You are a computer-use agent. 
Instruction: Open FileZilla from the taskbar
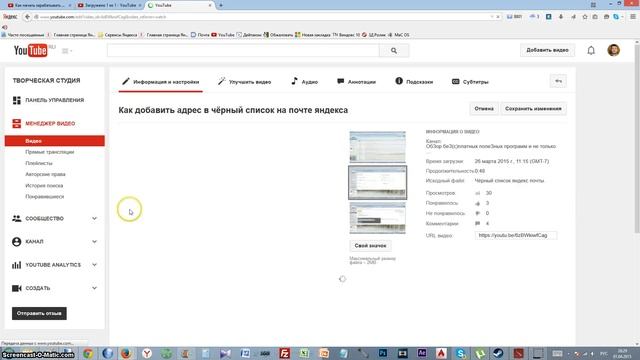coord(284,353)
